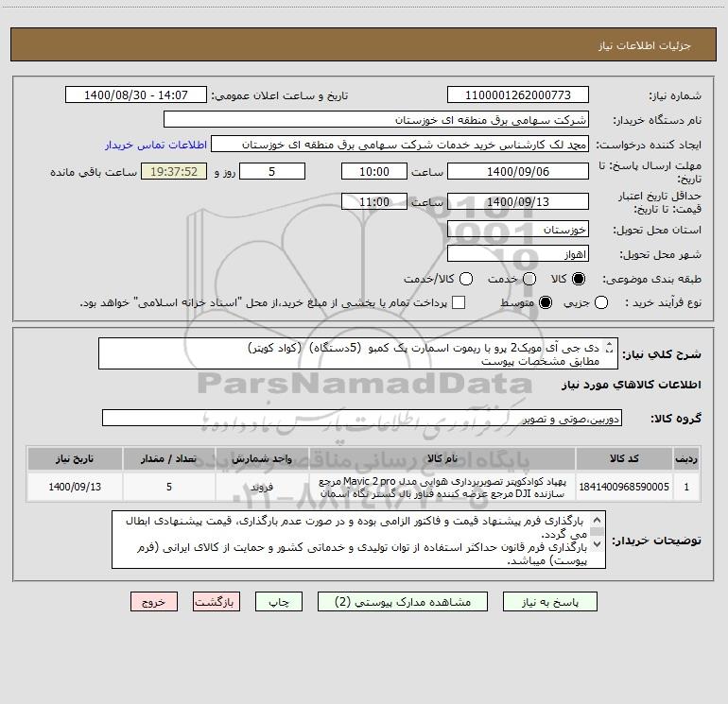Click the quantity cell showing 5
Screen dimensions: 728x704
(168, 487)
